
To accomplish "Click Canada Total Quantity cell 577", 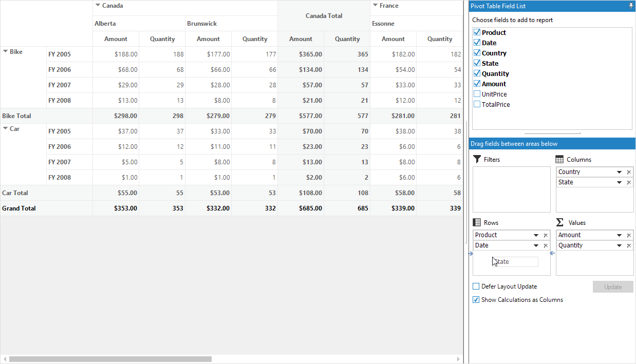I will [347, 116].
